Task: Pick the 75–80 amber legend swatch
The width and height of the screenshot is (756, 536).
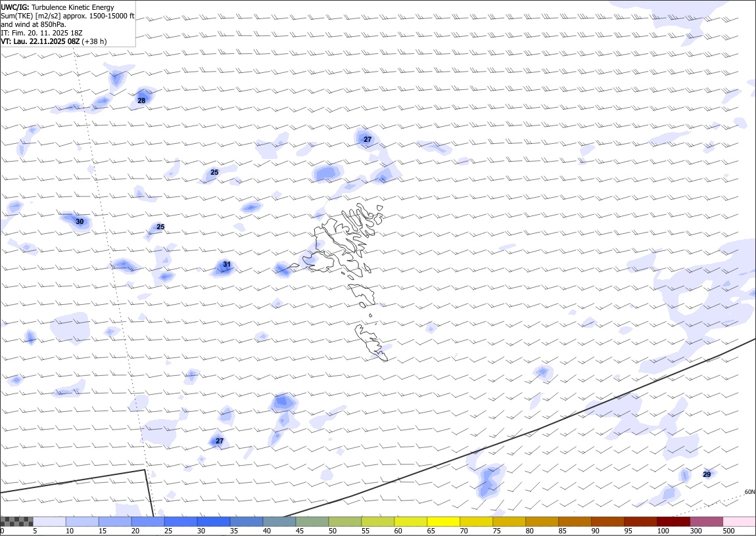Action: click(509, 522)
